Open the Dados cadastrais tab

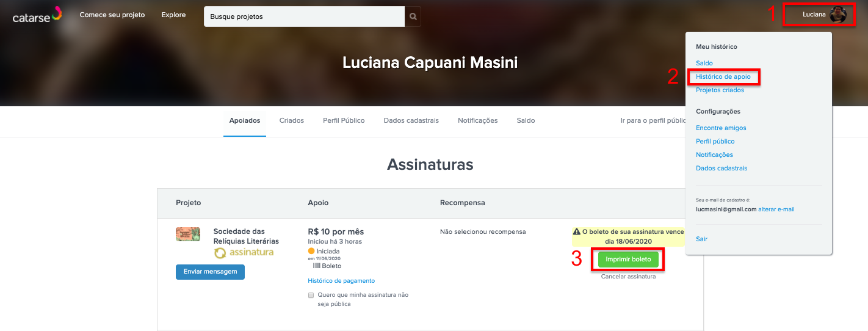[411, 120]
